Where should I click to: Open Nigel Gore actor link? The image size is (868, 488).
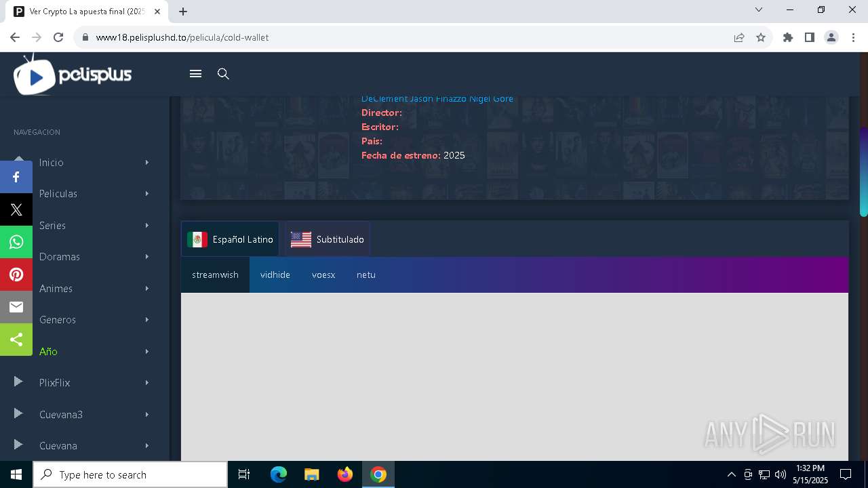(491, 99)
